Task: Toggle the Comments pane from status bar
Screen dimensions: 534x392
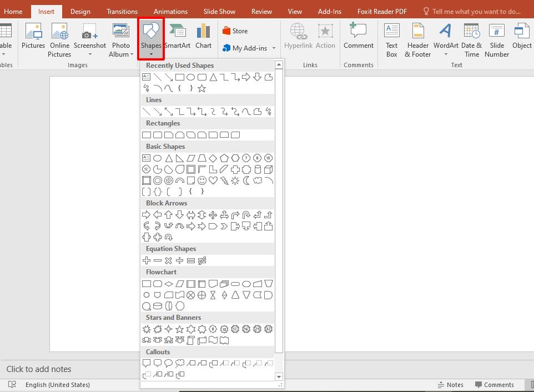Action: (x=493, y=385)
